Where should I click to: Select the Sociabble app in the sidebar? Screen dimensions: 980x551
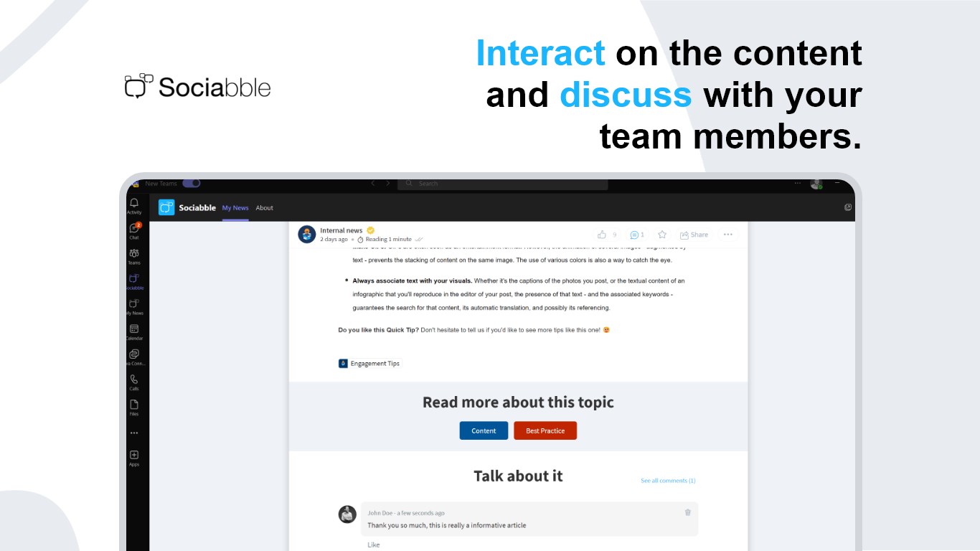click(x=134, y=281)
